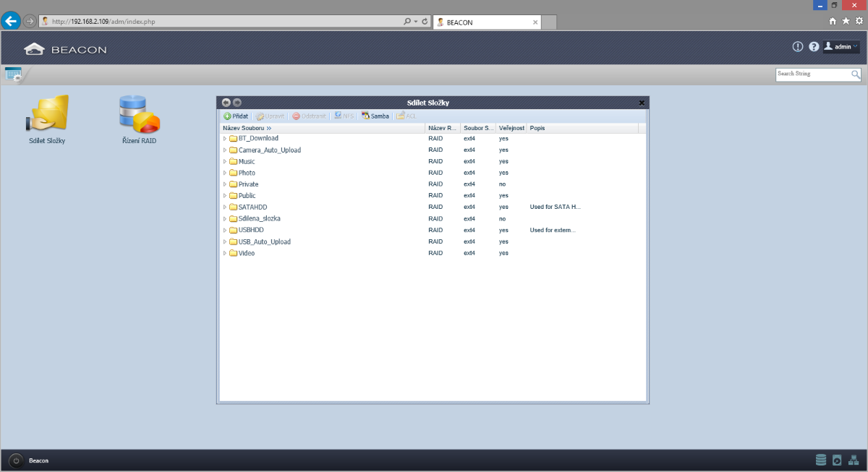Image resolution: width=868 pixels, height=472 pixels.
Task: Click into the Search String input field
Action: click(x=812, y=74)
